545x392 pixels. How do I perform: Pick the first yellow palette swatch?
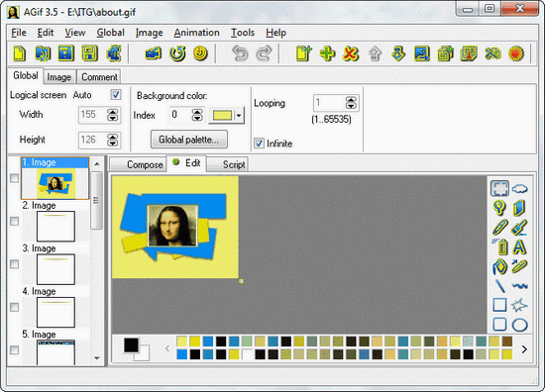[x=181, y=342]
